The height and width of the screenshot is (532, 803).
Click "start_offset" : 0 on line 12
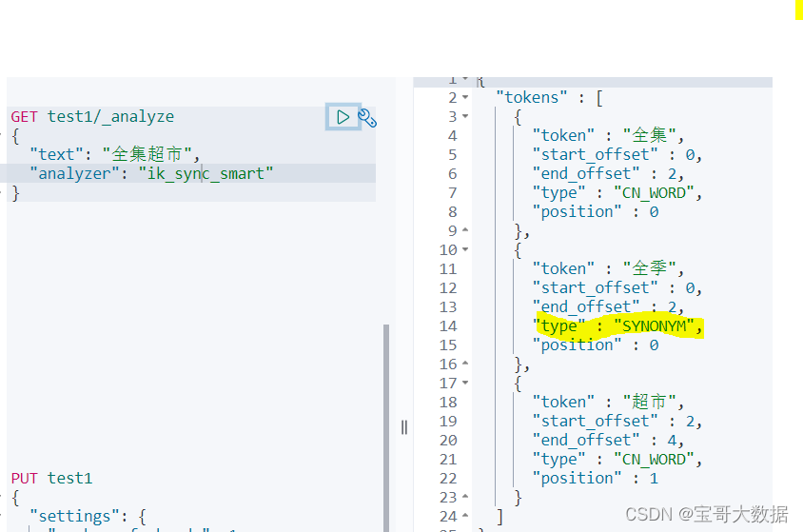pyautogui.click(x=617, y=287)
